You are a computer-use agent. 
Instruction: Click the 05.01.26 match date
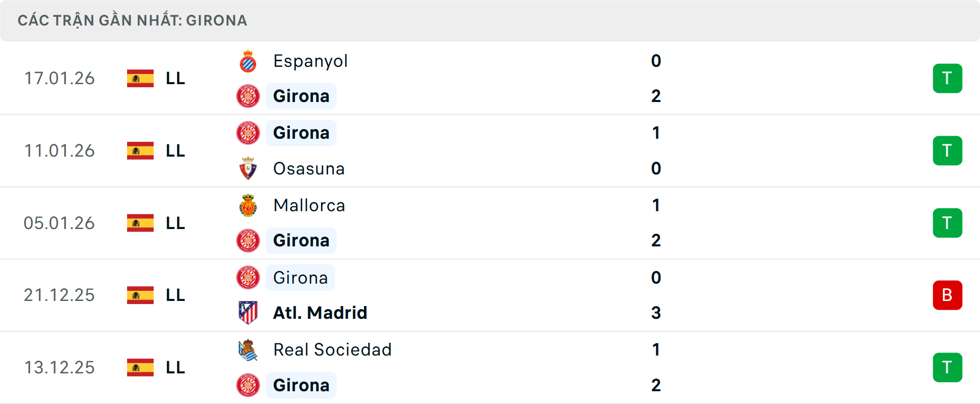[59, 223]
